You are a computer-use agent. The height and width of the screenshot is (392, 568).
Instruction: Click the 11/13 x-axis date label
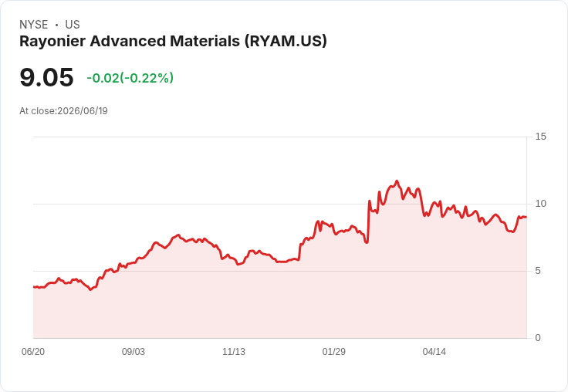pyautogui.click(x=234, y=352)
